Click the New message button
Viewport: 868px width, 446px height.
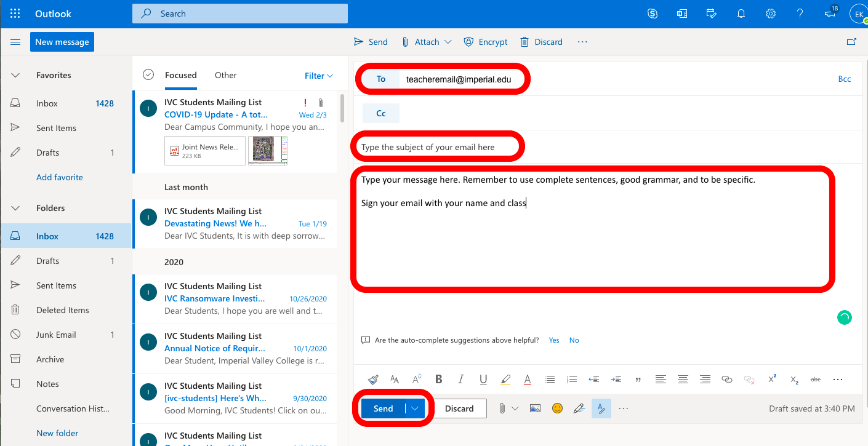pos(62,42)
